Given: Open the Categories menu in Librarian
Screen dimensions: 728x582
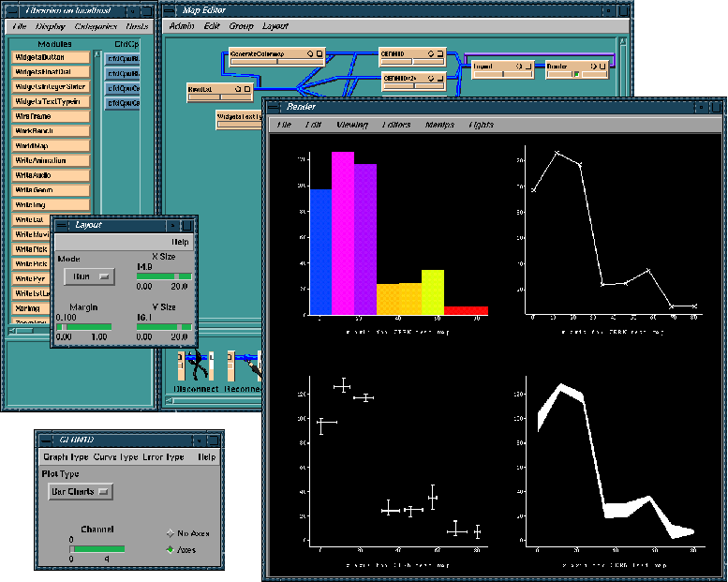Looking at the screenshot, I should coord(95,27).
